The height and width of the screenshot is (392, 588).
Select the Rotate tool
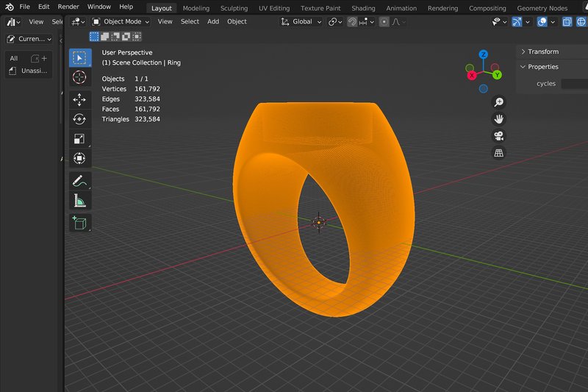79,119
